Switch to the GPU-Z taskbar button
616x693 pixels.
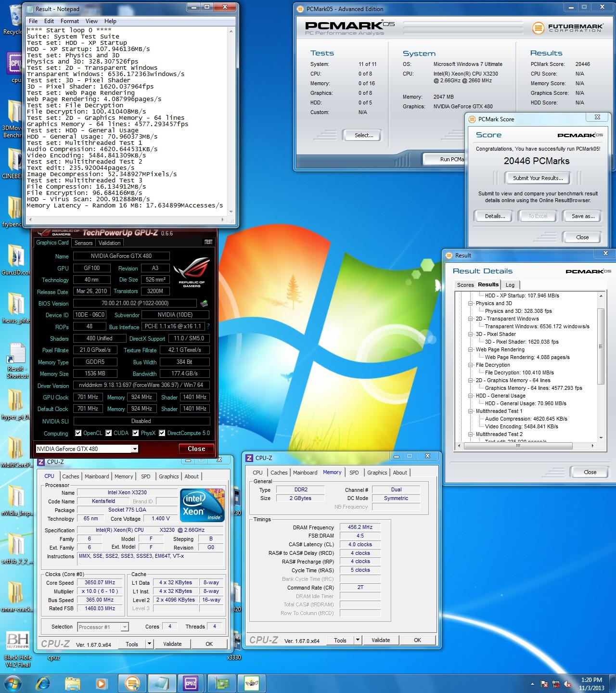222,683
